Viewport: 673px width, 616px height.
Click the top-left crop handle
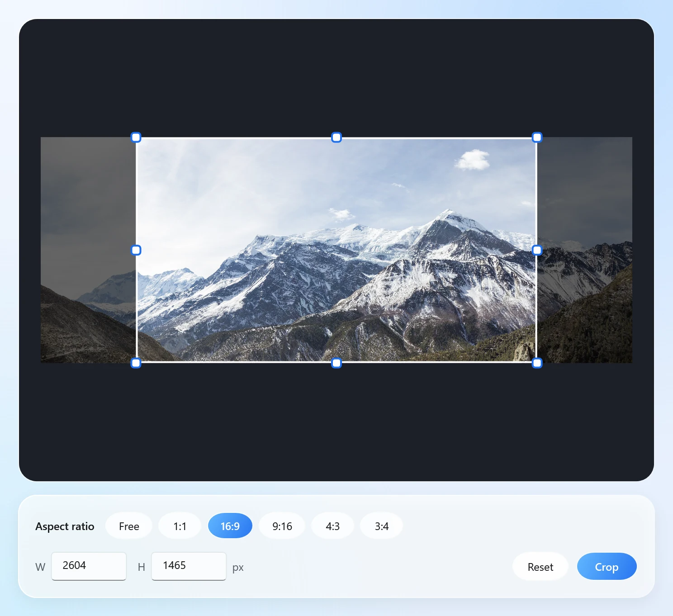tap(136, 137)
